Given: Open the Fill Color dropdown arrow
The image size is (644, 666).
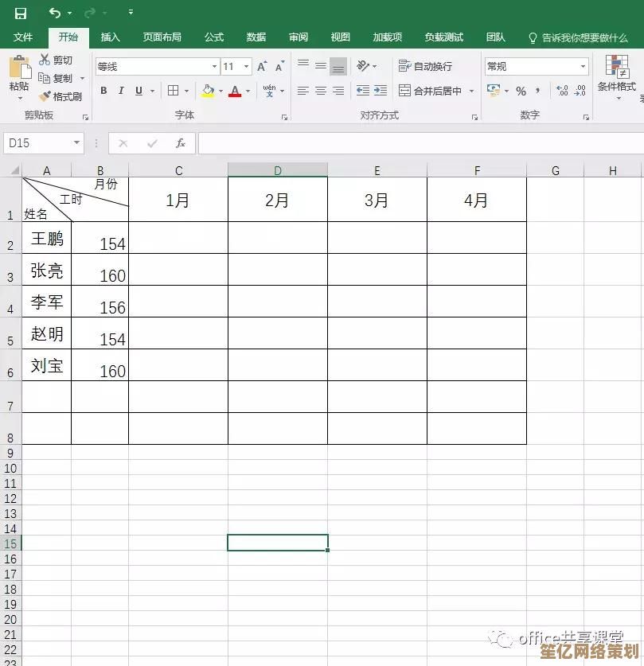Looking at the screenshot, I should (x=221, y=91).
